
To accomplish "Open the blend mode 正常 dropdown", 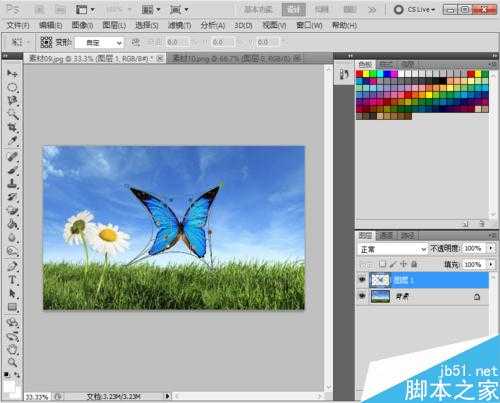I will [392, 249].
